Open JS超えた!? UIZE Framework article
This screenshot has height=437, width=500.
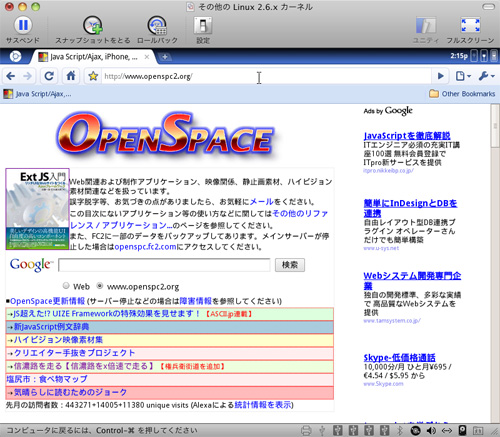[x=106, y=314]
